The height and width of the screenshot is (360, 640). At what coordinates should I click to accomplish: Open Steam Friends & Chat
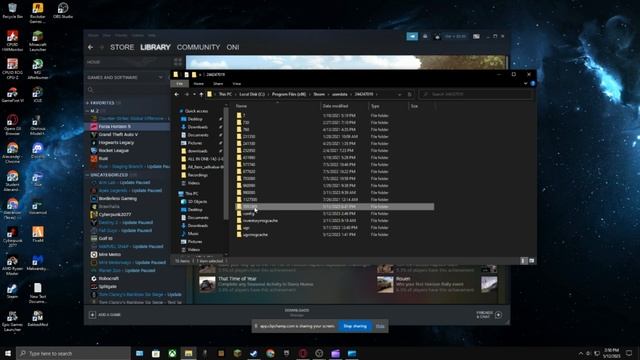pos(489,315)
